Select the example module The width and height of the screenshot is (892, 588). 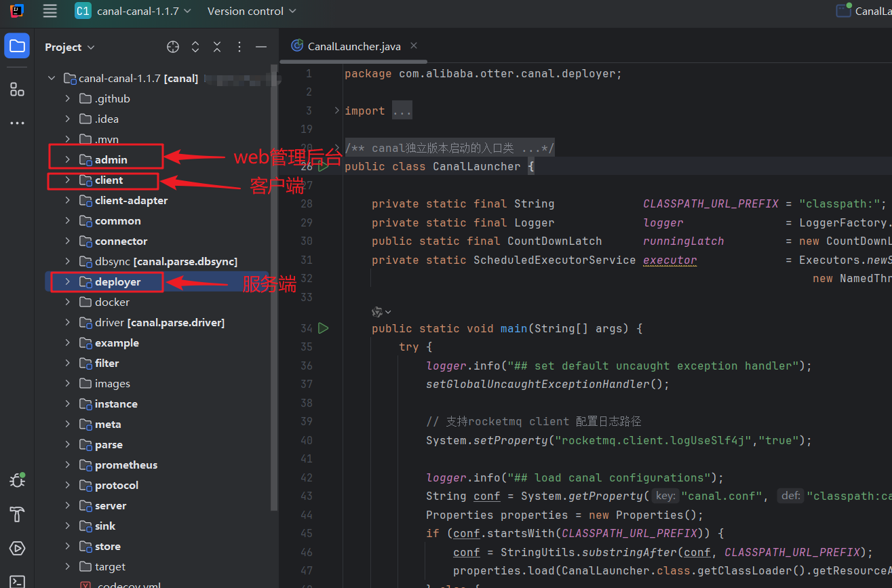[x=117, y=342]
